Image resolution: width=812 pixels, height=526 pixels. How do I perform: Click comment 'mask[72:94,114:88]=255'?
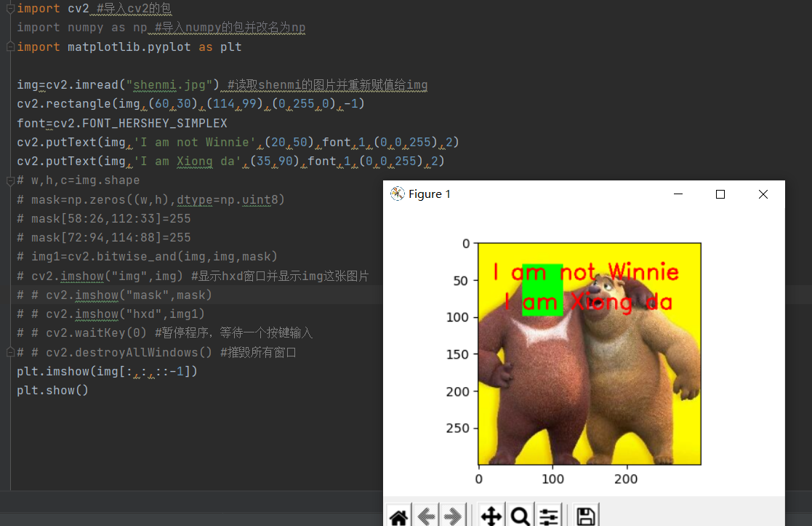coord(103,237)
